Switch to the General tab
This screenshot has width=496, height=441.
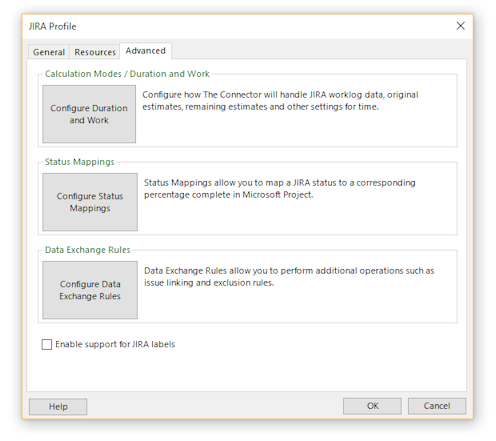49,52
